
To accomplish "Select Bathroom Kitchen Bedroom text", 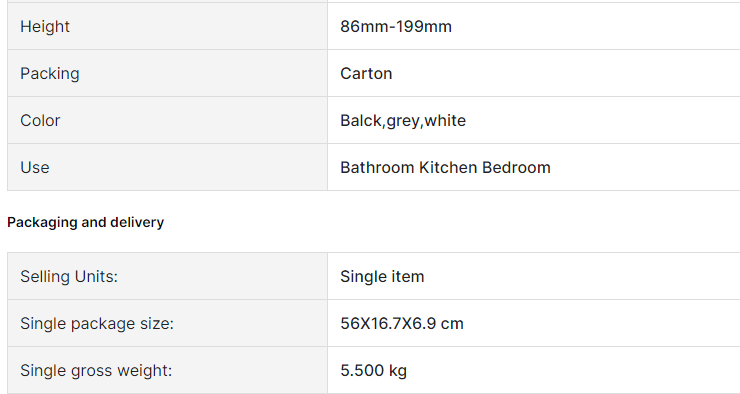I will tap(445, 168).
